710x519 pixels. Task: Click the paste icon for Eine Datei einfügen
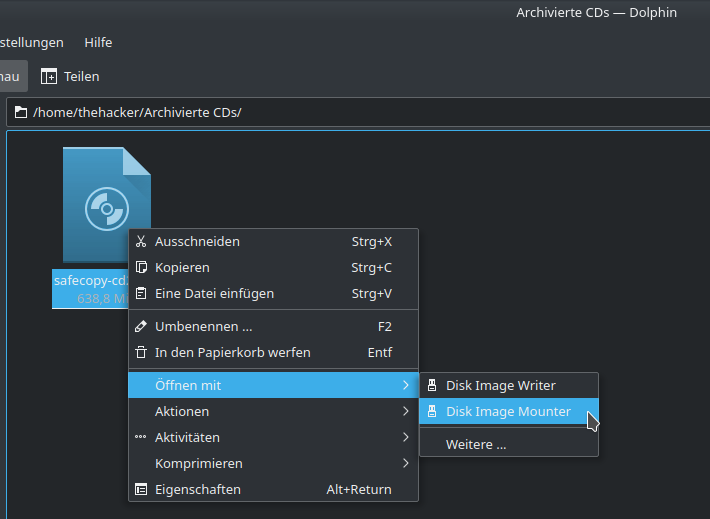[x=141, y=293]
